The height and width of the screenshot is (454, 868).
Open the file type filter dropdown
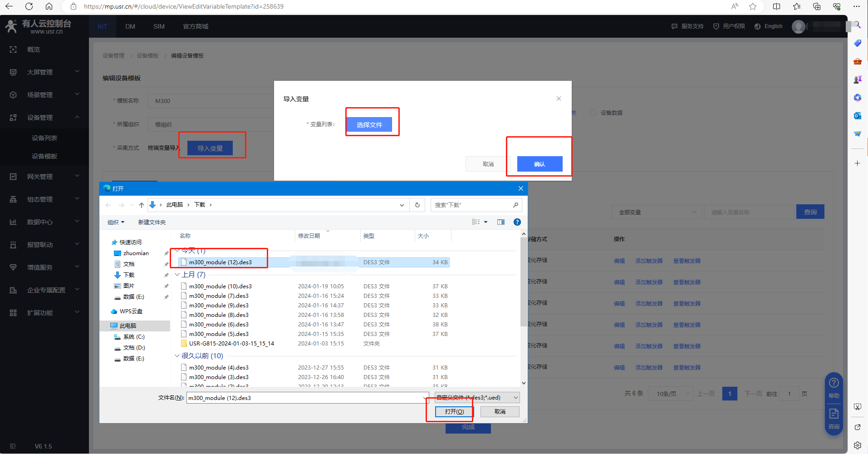click(x=477, y=398)
